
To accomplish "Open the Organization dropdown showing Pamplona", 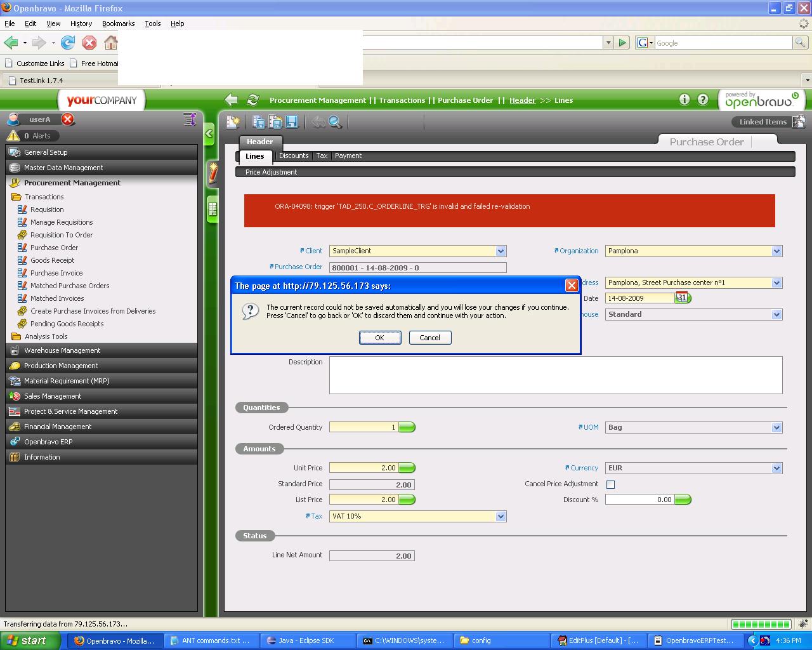I will (776, 251).
